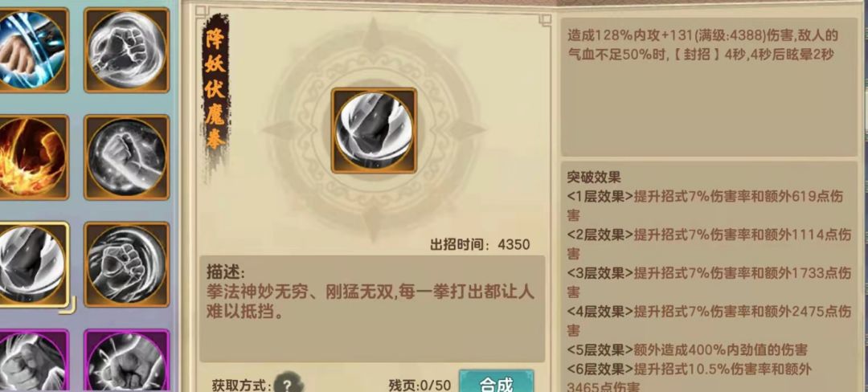The height and width of the screenshot is (392, 868).
Task: Click the 合成 button
Action: (x=497, y=382)
